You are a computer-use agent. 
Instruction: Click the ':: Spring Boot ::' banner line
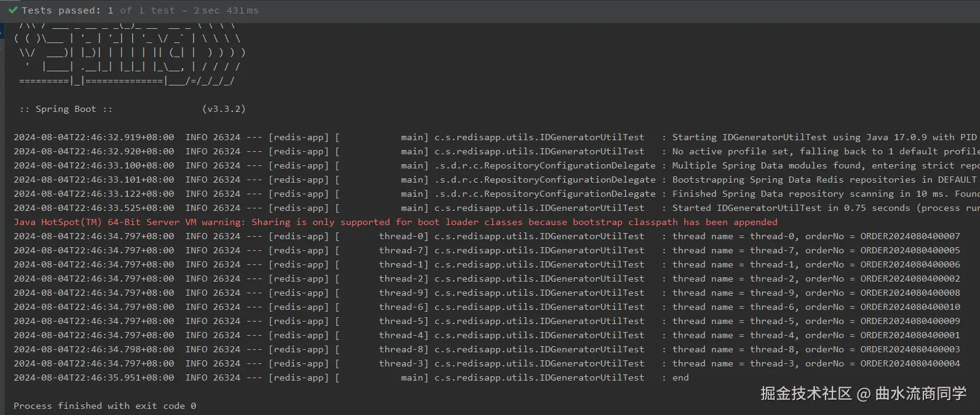pos(66,109)
